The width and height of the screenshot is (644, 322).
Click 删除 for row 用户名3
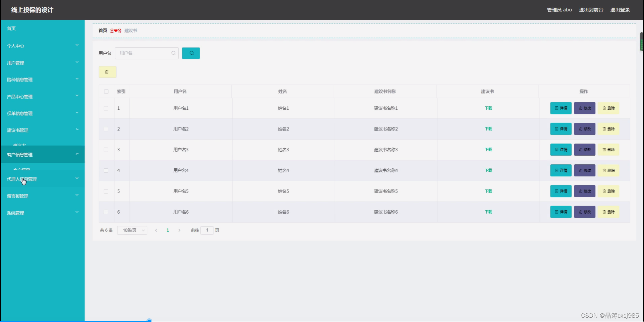click(x=608, y=150)
